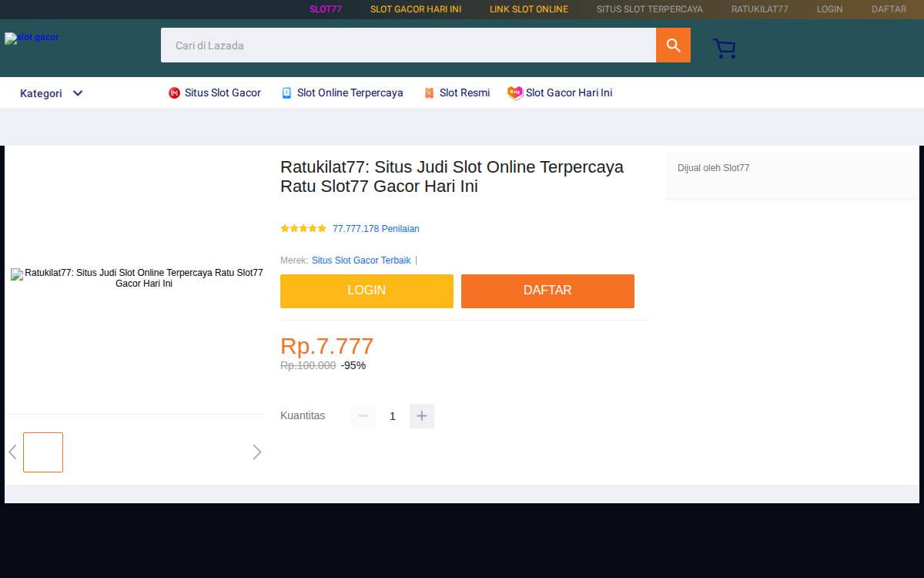Image resolution: width=924 pixels, height=578 pixels.
Task: Click the product title Ratukilat77 heading
Action: 452,176
